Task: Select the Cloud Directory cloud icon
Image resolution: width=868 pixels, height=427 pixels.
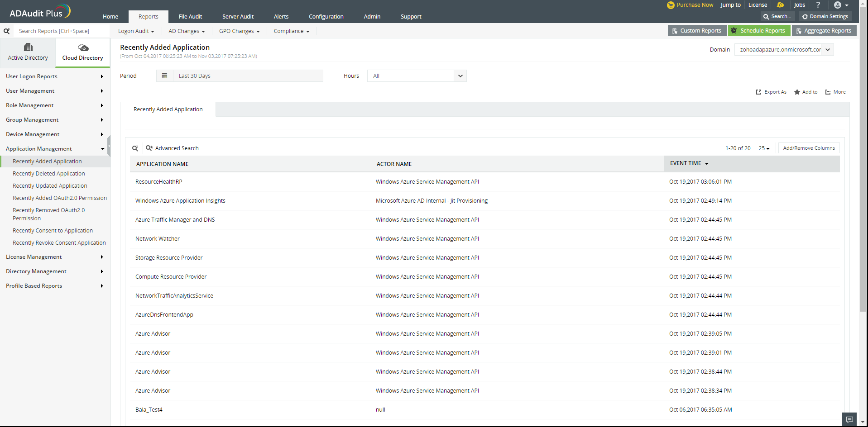Action: click(83, 47)
